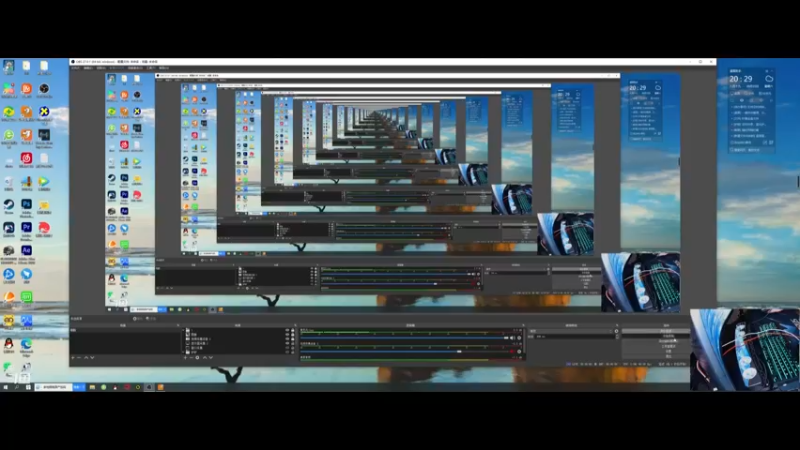
Task: Click the weather cloud icon in clock widget
Action: click(769, 79)
